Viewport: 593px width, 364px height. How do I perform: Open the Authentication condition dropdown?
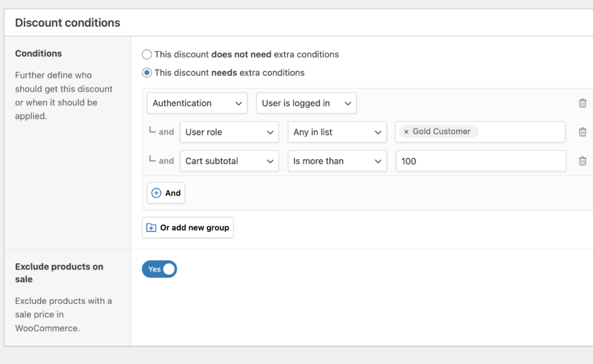[x=197, y=102]
